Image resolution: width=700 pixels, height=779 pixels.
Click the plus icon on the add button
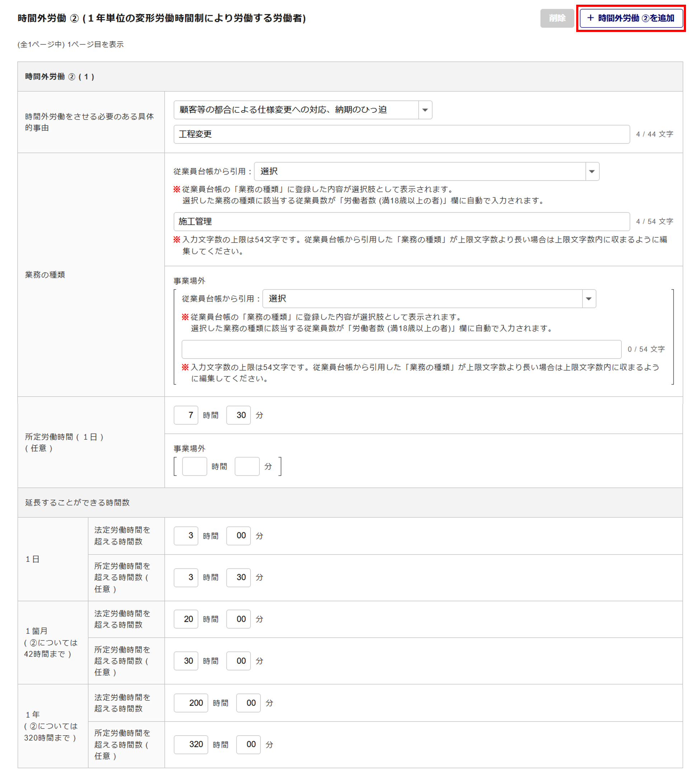590,18
